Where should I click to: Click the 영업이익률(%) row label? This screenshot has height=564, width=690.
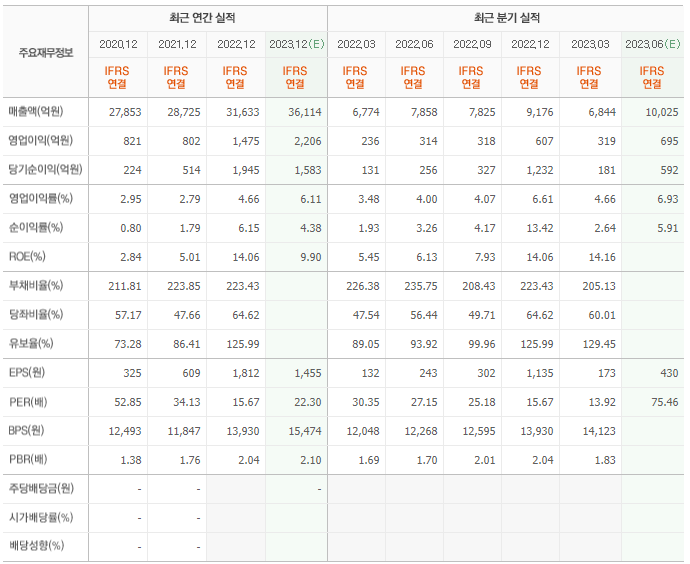(40, 199)
